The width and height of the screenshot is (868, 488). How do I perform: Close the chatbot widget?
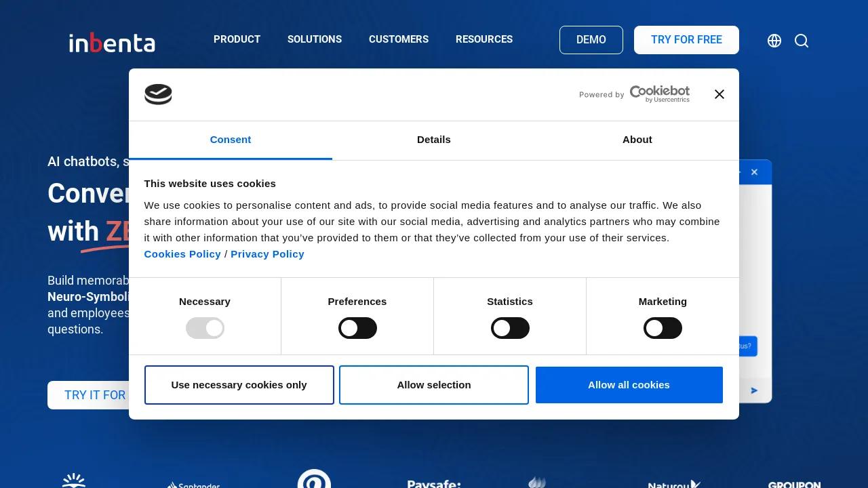(754, 172)
